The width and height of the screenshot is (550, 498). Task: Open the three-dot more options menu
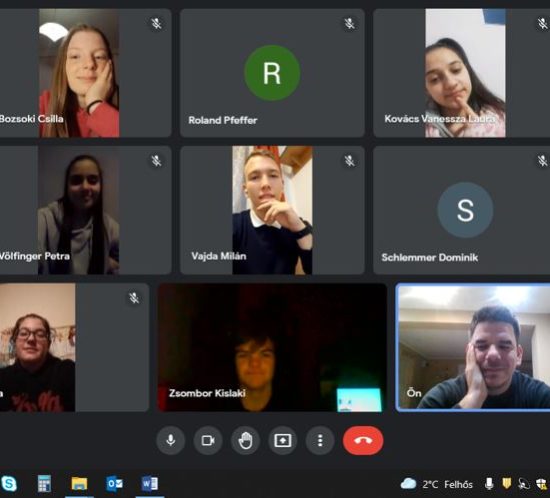click(x=320, y=440)
